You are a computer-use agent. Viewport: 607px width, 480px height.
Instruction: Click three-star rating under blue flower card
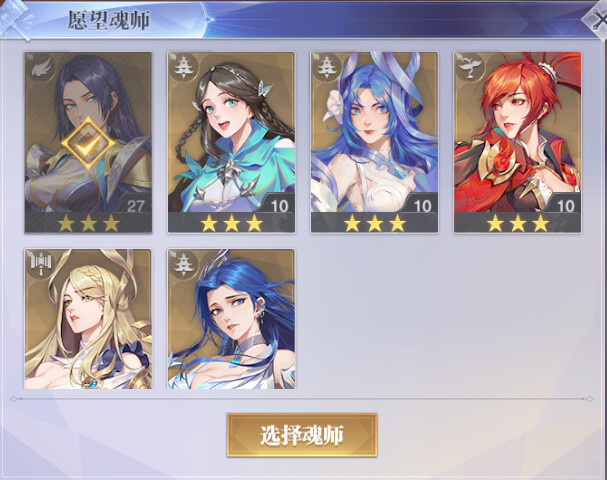[375, 223]
